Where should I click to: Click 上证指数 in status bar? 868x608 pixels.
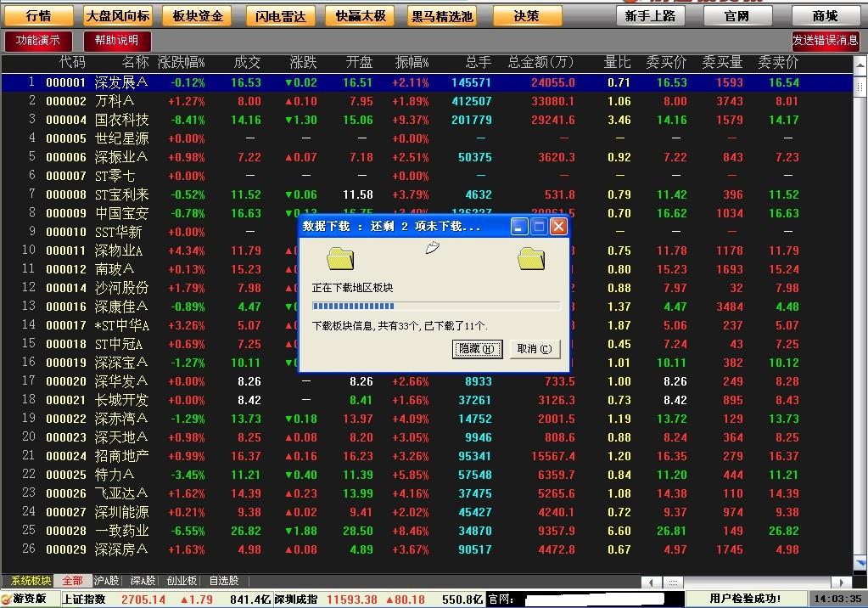(84, 600)
